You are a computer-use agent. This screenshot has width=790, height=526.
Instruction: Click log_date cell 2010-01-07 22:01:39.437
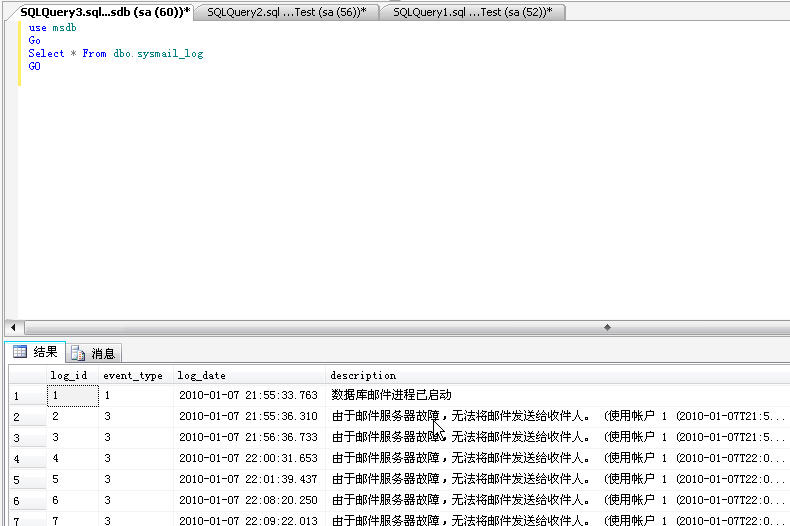click(249, 480)
